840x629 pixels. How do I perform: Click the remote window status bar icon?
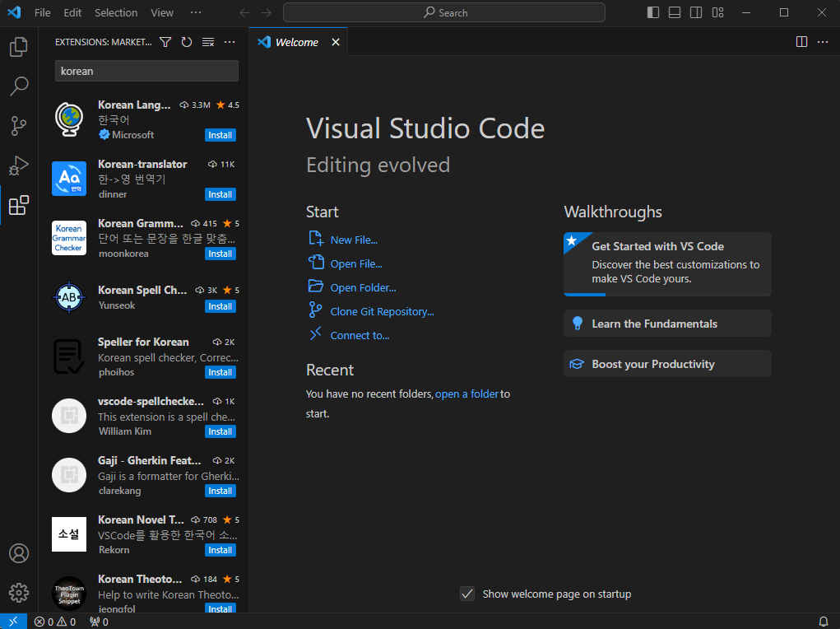13,622
